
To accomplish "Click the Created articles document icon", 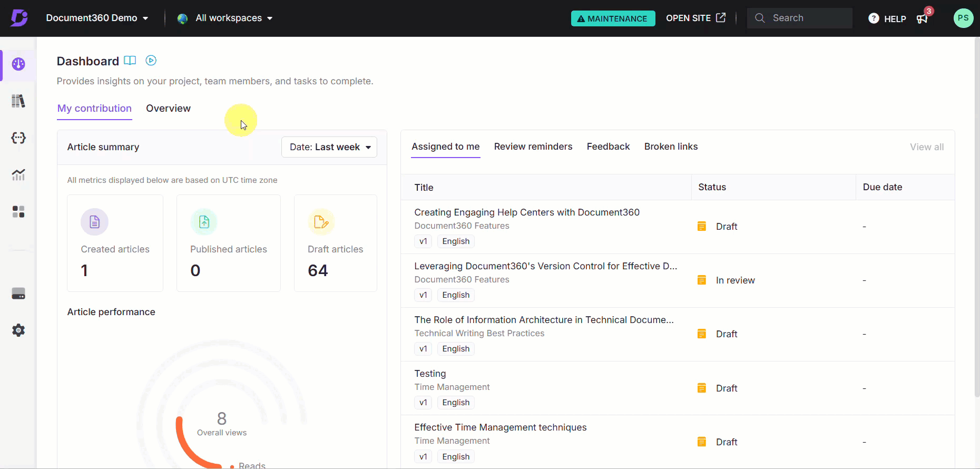I will click(94, 222).
